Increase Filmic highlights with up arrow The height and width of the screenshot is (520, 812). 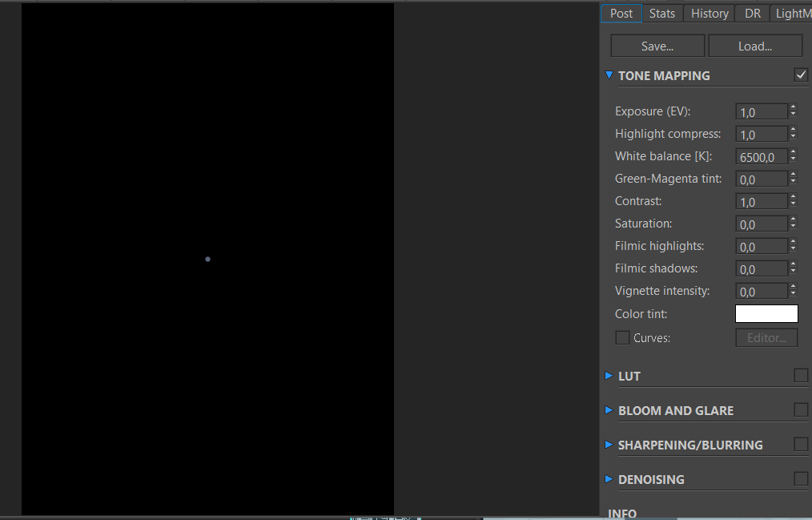pyautogui.click(x=793, y=242)
